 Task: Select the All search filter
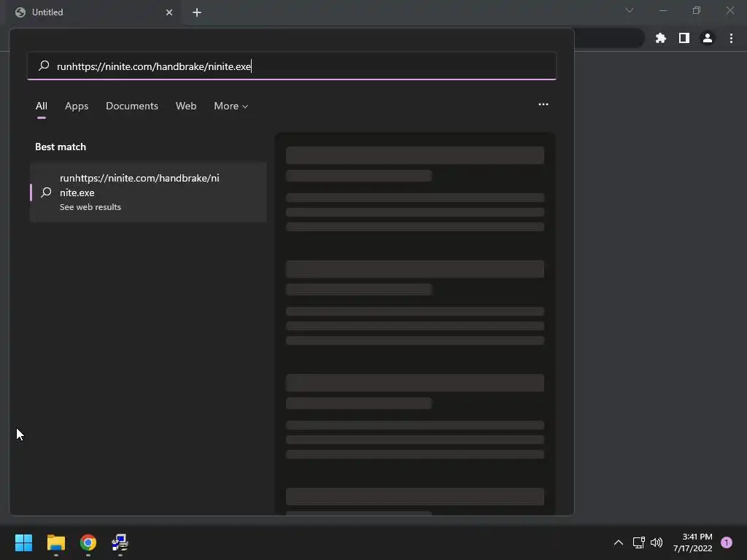(x=42, y=106)
